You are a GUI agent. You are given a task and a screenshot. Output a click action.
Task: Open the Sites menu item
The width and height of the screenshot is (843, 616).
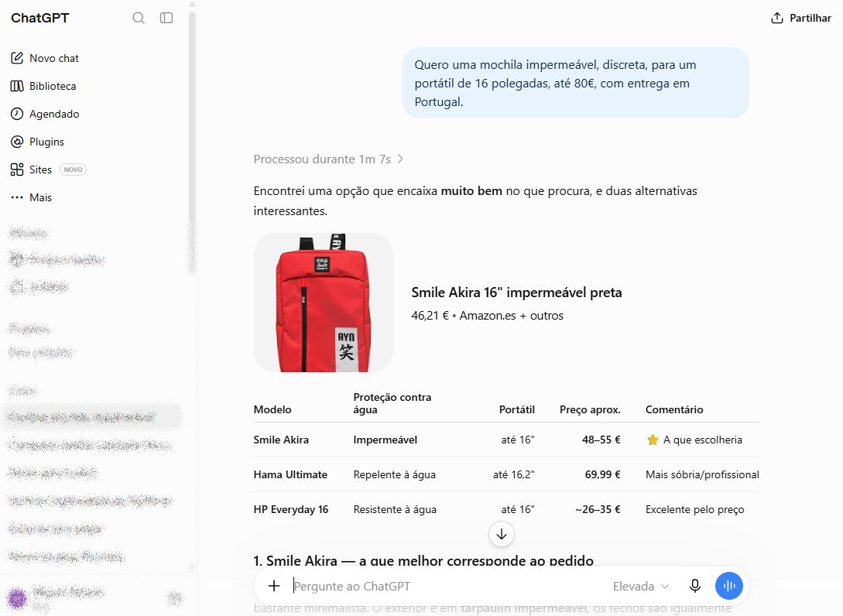[x=40, y=169]
